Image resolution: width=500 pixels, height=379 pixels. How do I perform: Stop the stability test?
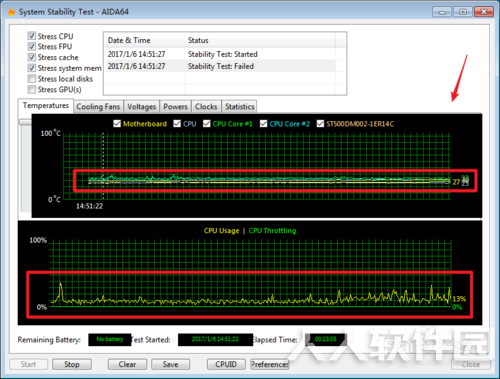click(72, 364)
